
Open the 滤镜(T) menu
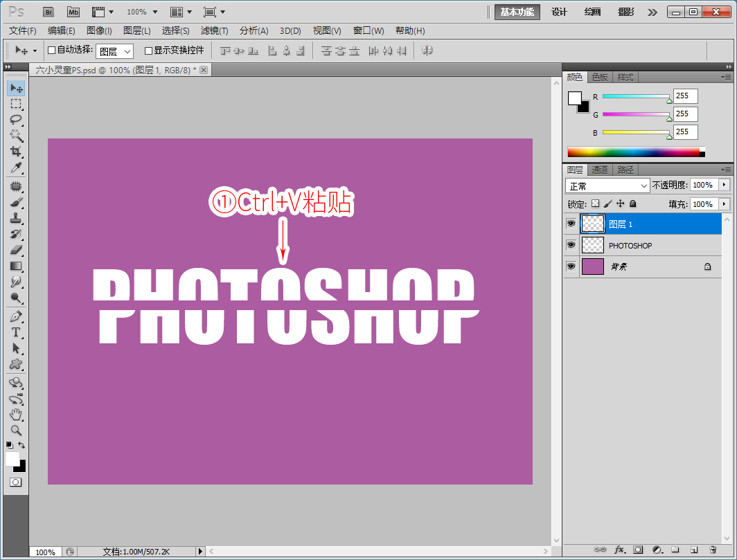[214, 31]
